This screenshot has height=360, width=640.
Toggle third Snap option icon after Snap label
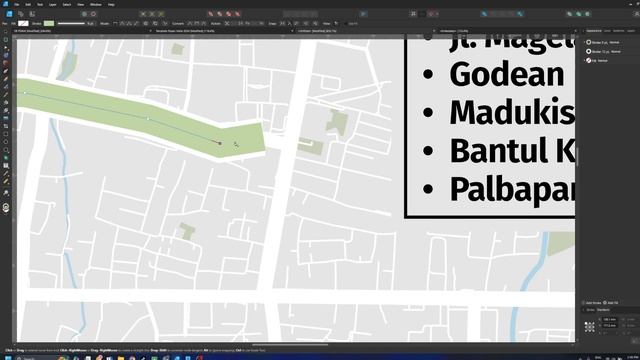pos(296,24)
